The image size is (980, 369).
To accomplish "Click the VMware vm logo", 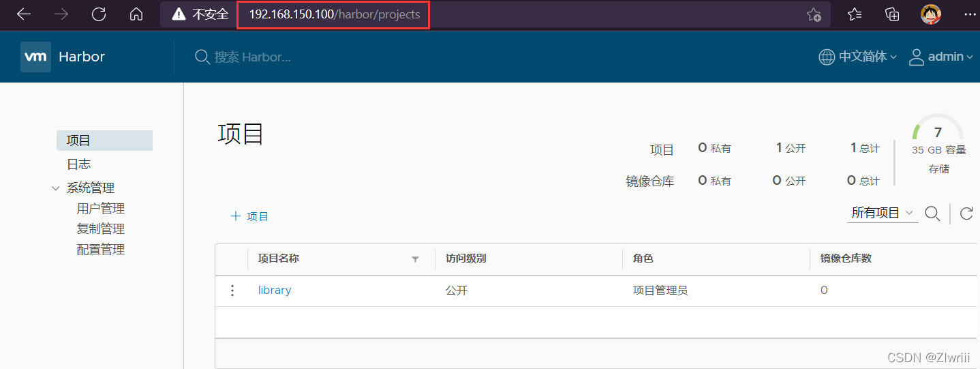I will click(35, 57).
